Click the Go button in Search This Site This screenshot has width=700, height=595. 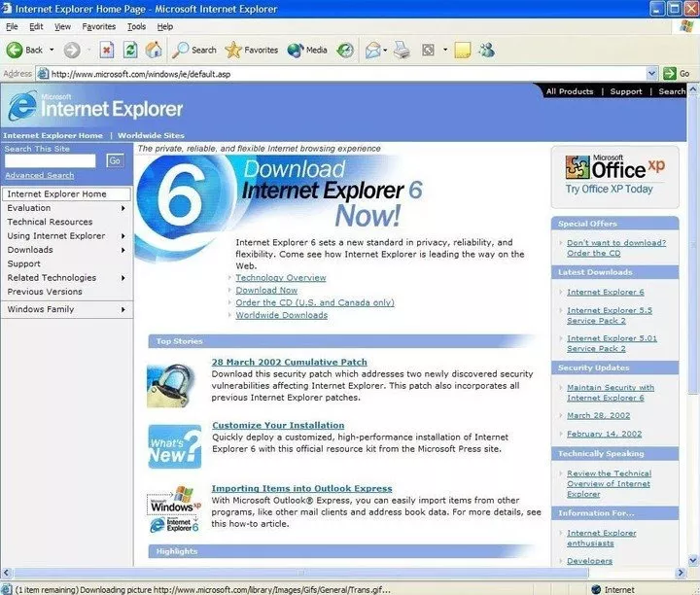115,160
